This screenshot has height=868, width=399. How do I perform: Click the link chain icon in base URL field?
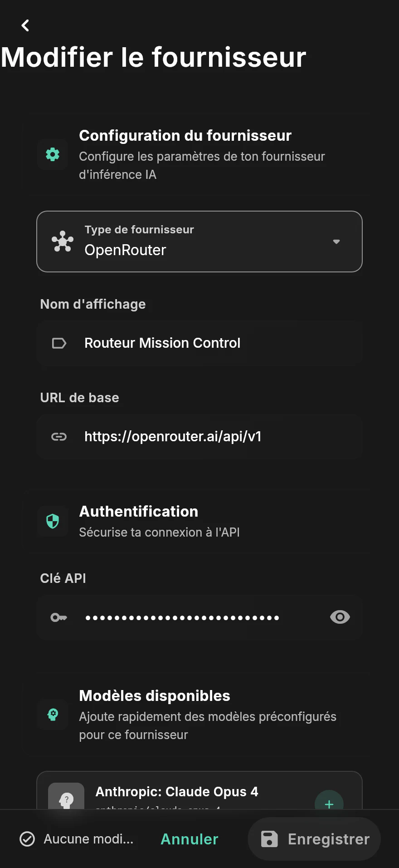[59, 437]
